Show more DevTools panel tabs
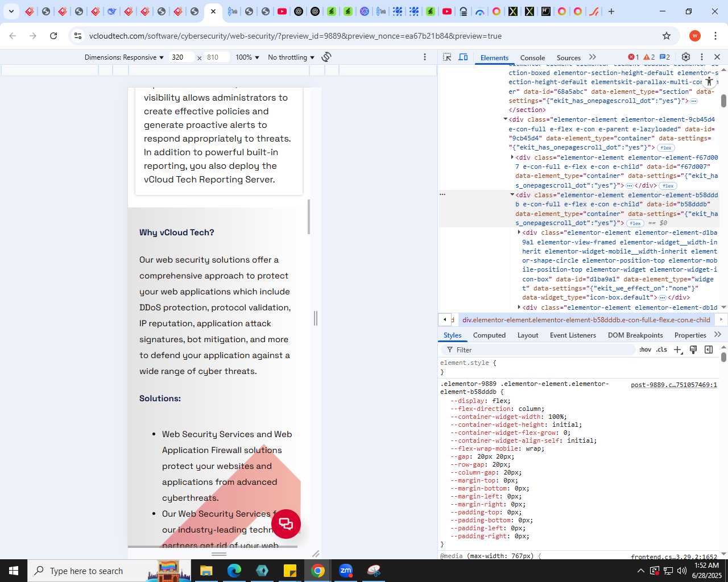Viewport: 728px width, 582px height. (593, 57)
